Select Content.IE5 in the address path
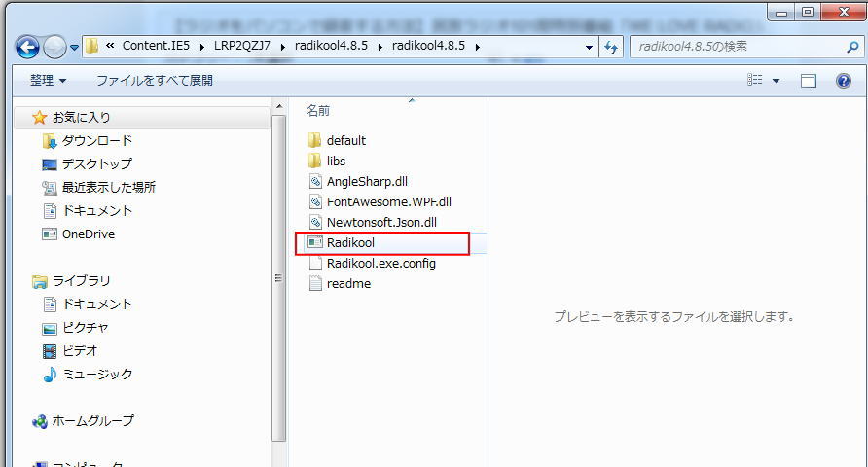This screenshot has width=868, height=467. [x=156, y=46]
